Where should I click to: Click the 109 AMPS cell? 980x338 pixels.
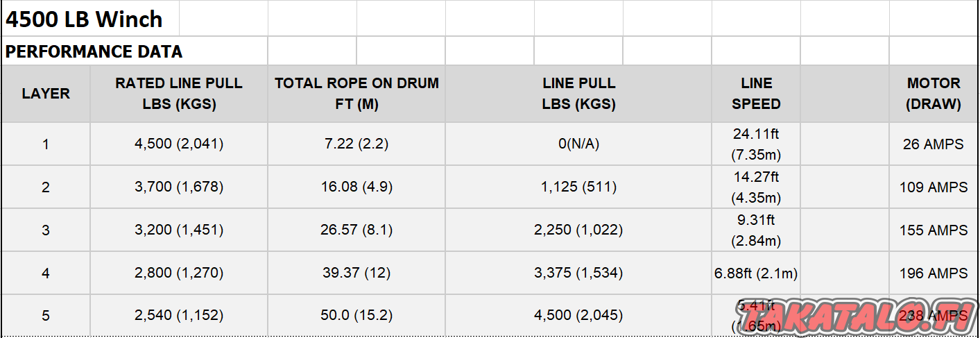coord(934,187)
